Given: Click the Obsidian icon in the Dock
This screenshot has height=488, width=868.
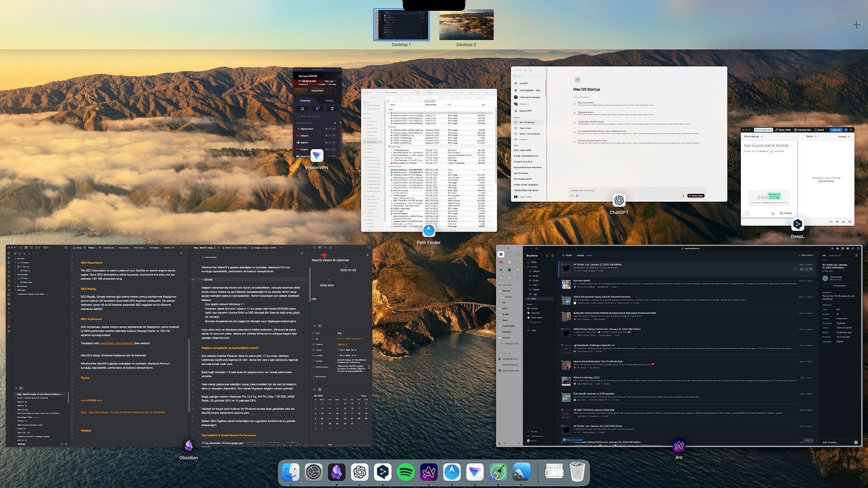Looking at the screenshot, I should click(x=337, y=472).
